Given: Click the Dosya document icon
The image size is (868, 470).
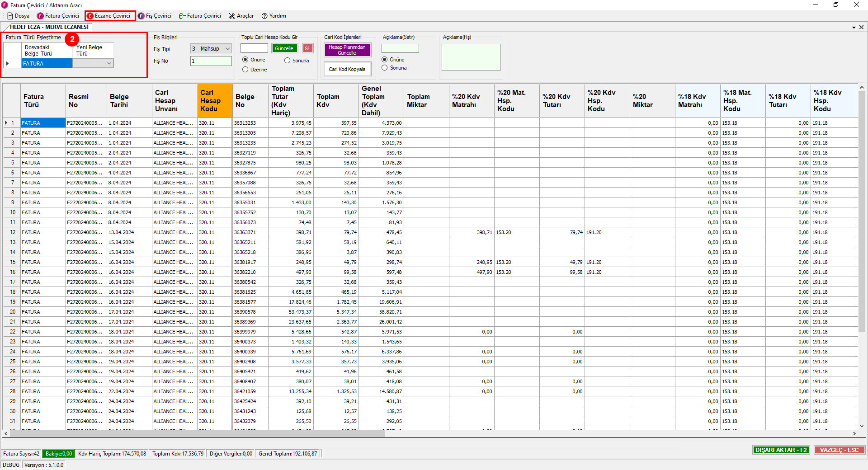Looking at the screenshot, I should pos(10,16).
